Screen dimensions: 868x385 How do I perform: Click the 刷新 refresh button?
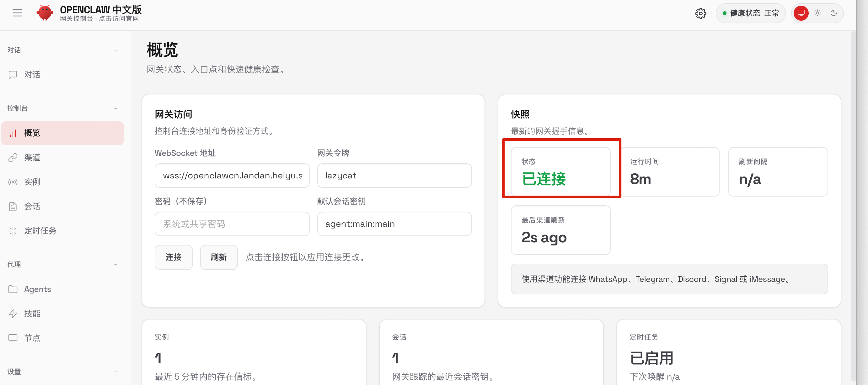[219, 257]
